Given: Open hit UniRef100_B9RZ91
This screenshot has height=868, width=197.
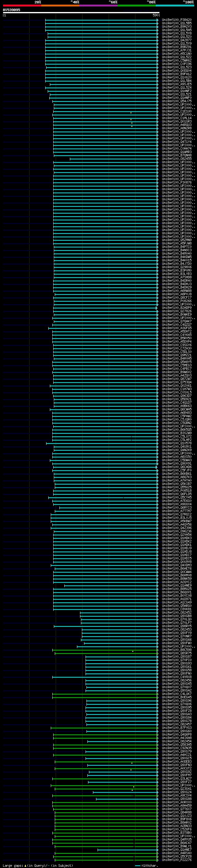Looking at the screenshot, I should pyautogui.click(x=176, y=47).
